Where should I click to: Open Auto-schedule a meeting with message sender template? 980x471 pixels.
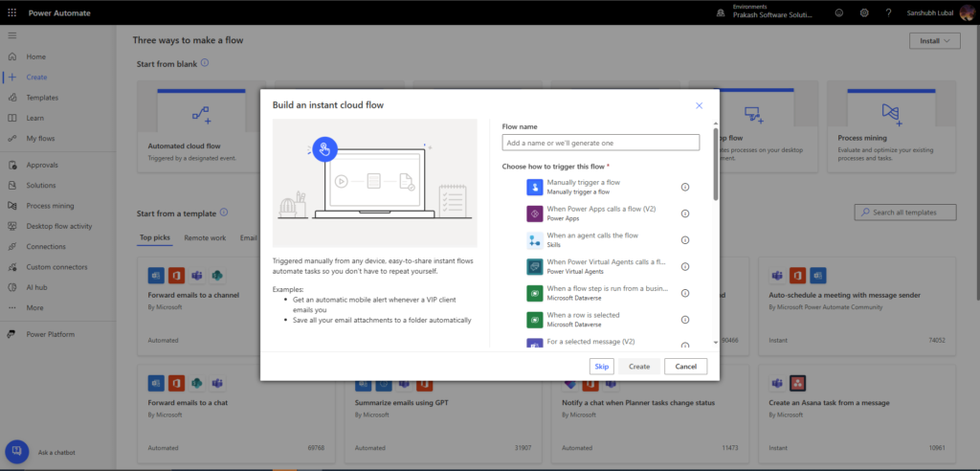click(x=857, y=304)
